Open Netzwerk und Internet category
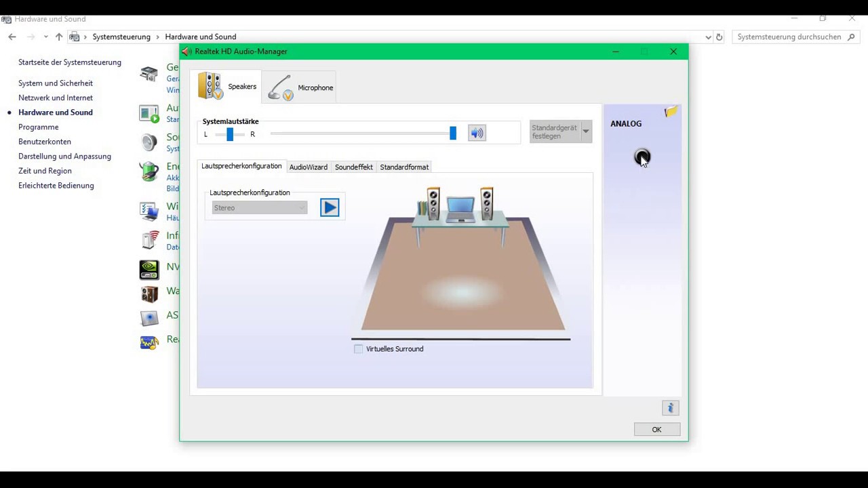 56,98
